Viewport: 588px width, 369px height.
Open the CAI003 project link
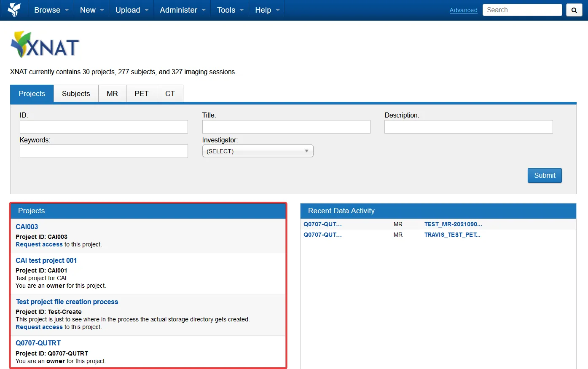coord(27,227)
